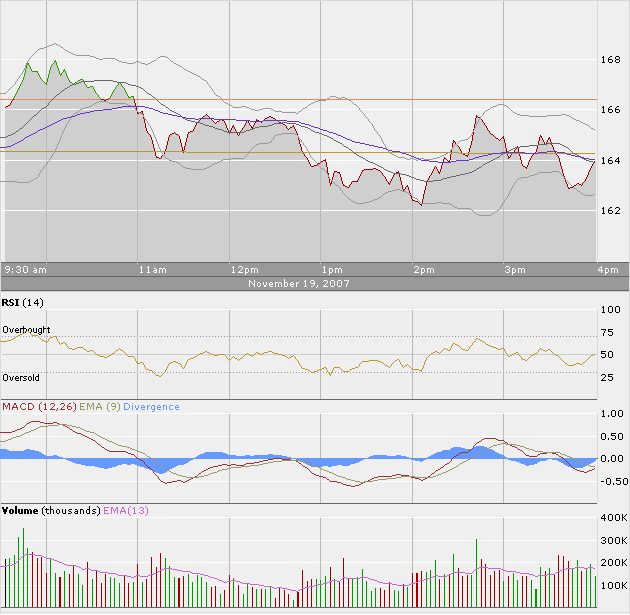This screenshot has width=630, height=615.
Task: Click the 4pm closing time label
Action: tap(608, 270)
